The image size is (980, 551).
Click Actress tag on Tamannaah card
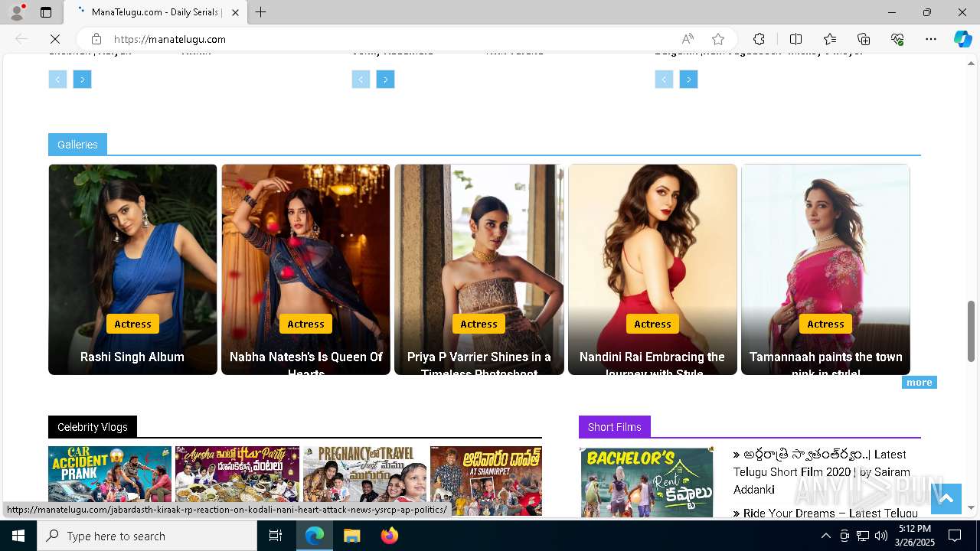[825, 324]
